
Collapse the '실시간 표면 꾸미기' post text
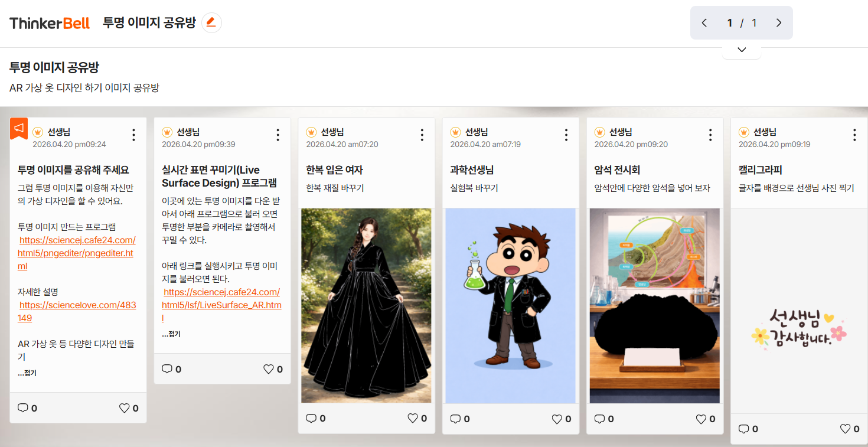pyautogui.click(x=171, y=334)
